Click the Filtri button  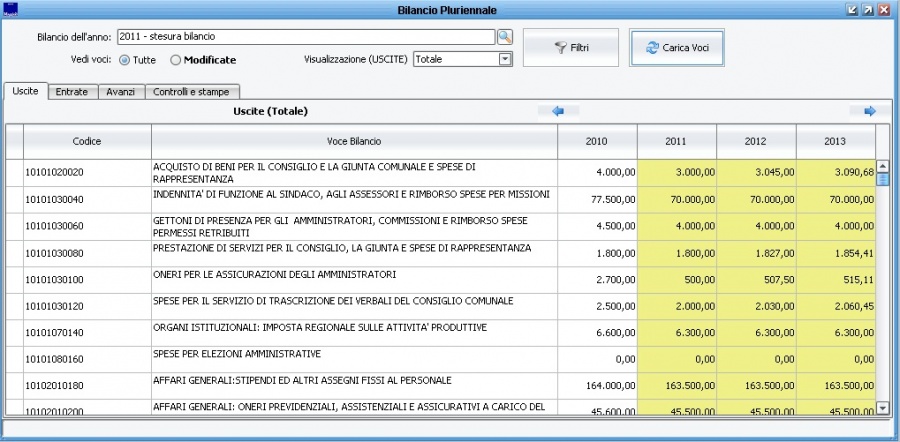(571, 48)
